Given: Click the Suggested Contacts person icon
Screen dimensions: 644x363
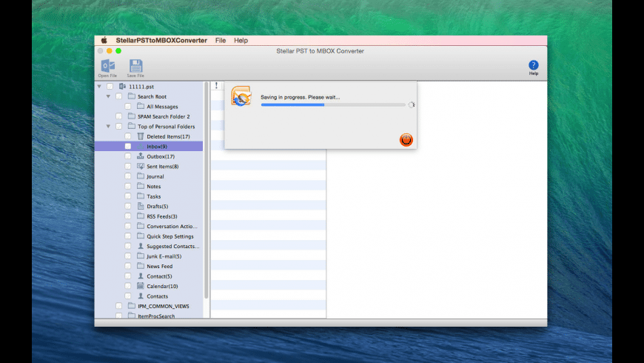Looking at the screenshot, I should [141, 246].
